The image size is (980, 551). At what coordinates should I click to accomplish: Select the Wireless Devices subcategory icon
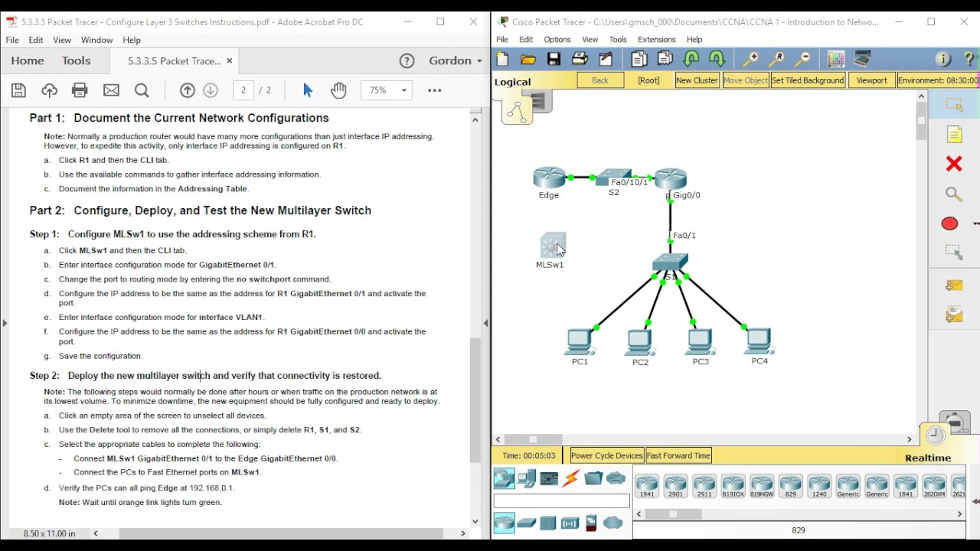[x=570, y=523]
